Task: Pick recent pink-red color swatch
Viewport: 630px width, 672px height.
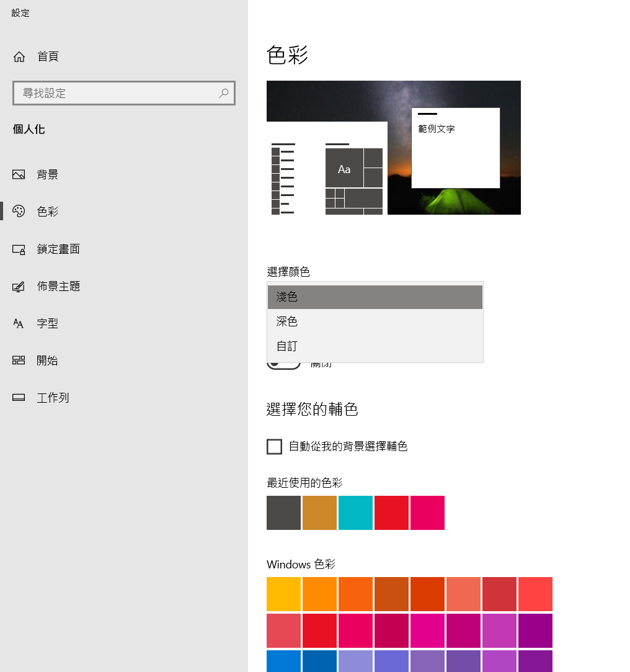Action: [x=427, y=513]
